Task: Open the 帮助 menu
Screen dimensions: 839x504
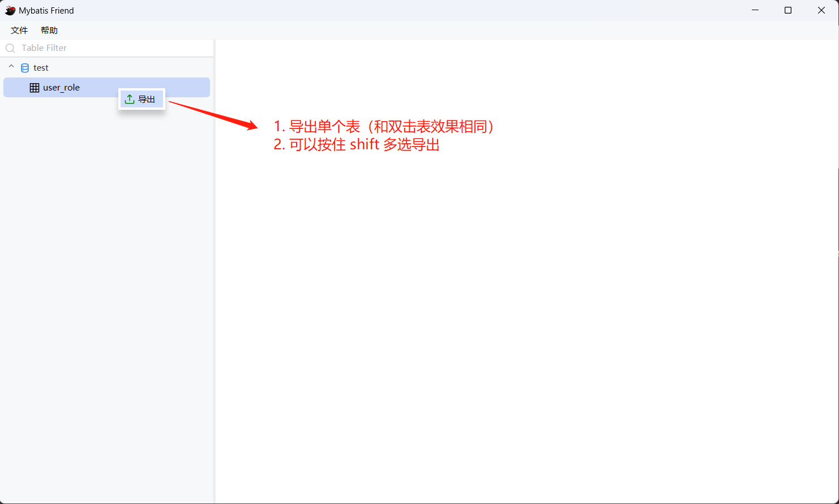Action: tap(49, 31)
